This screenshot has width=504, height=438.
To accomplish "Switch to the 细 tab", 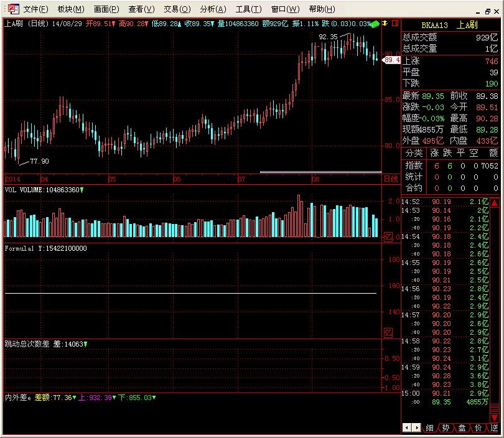I will (x=429, y=427).
